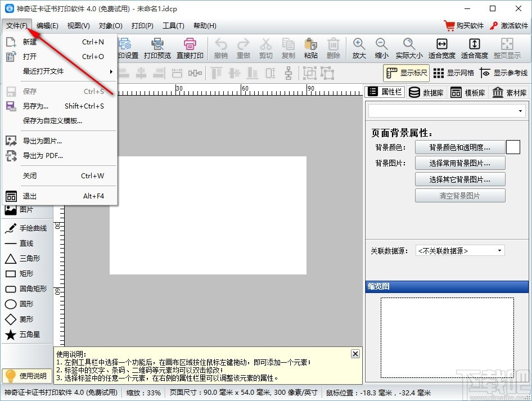Select the Rounded Rectangle tool

(x=26, y=289)
